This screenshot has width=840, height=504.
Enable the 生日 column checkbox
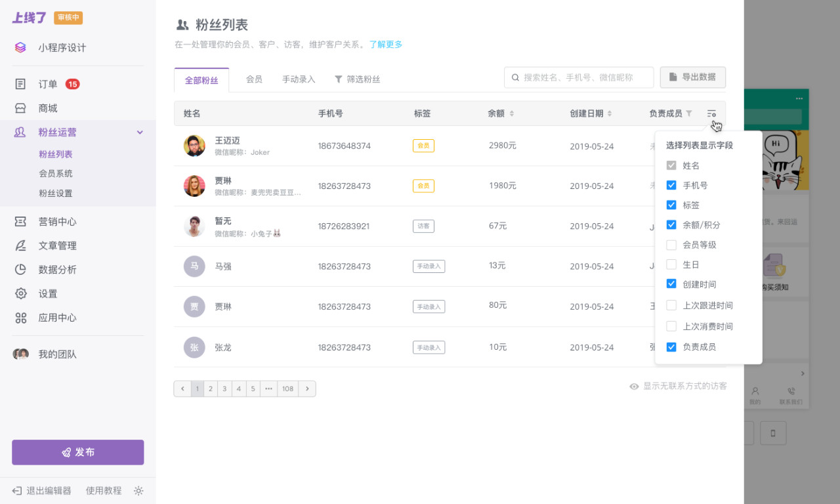tap(671, 264)
